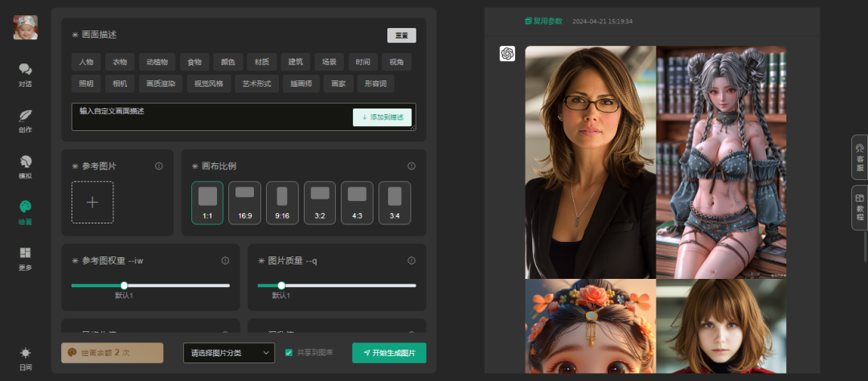Toggle the 日间 sun theme icon

click(x=25, y=358)
